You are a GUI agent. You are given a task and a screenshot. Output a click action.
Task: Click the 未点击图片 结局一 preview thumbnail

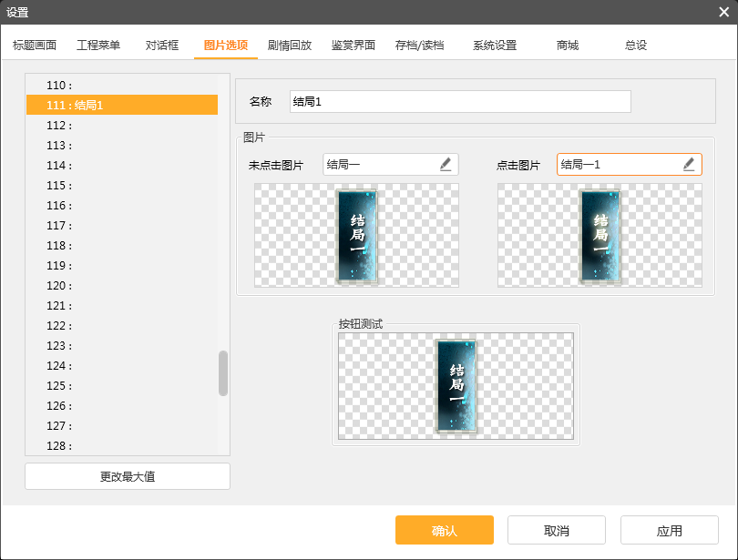pyautogui.click(x=355, y=235)
